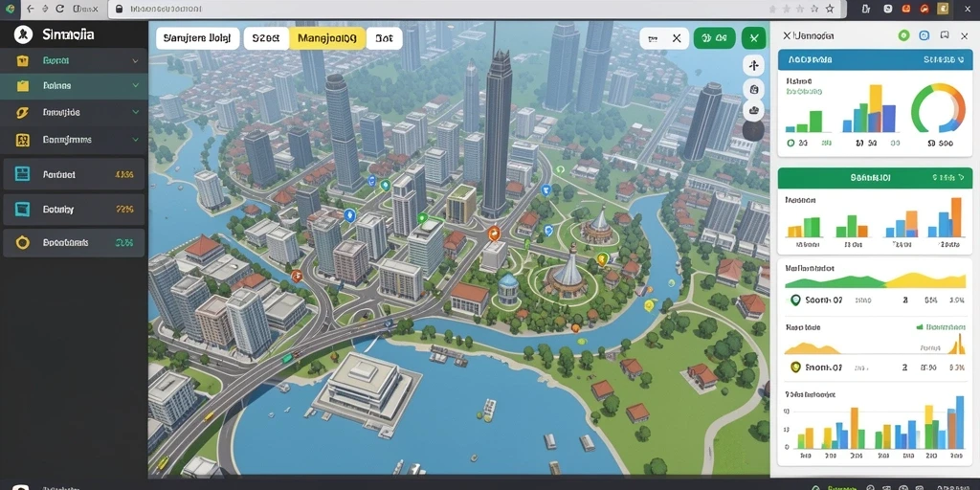Select the red-orange pin at the highway interchange
Viewport: 980px width, 490px height.
tap(297, 276)
